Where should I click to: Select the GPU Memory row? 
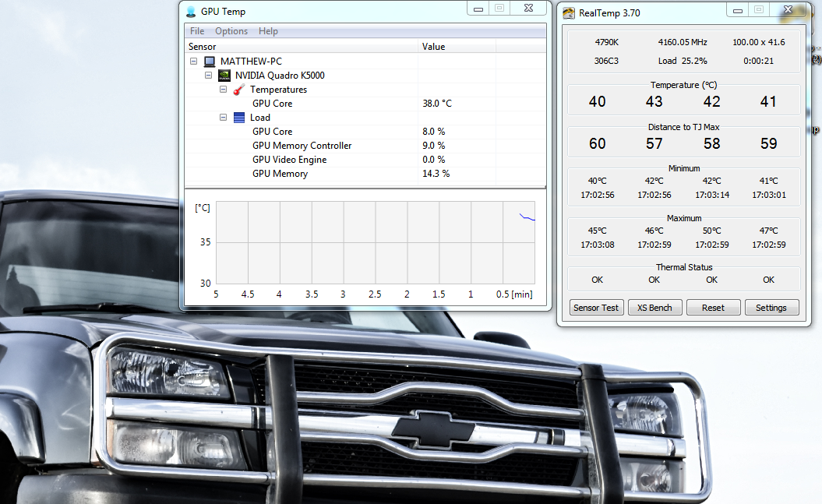click(x=365, y=174)
